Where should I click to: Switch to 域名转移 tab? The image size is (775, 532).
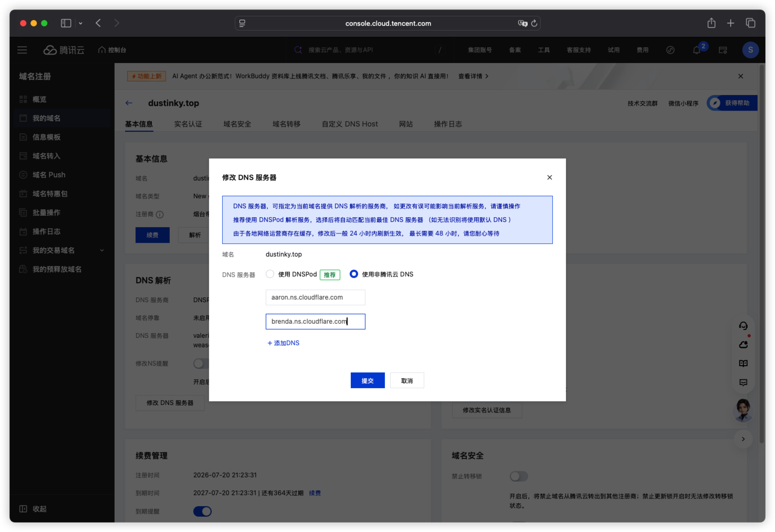pos(287,124)
